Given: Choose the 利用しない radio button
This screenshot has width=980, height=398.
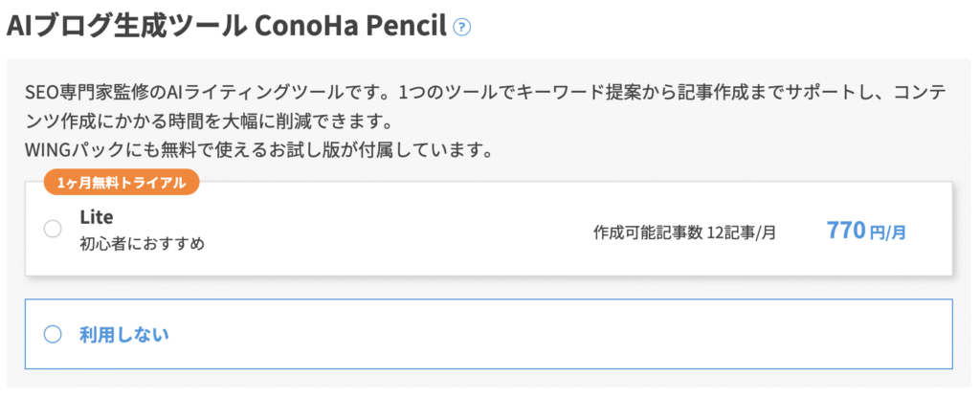Looking at the screenshot, I should (53, 335).
